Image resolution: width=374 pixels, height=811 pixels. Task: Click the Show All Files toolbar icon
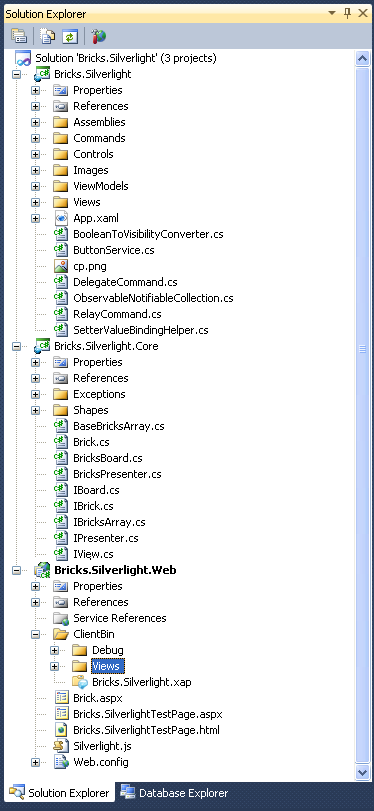tap(48, 36)
